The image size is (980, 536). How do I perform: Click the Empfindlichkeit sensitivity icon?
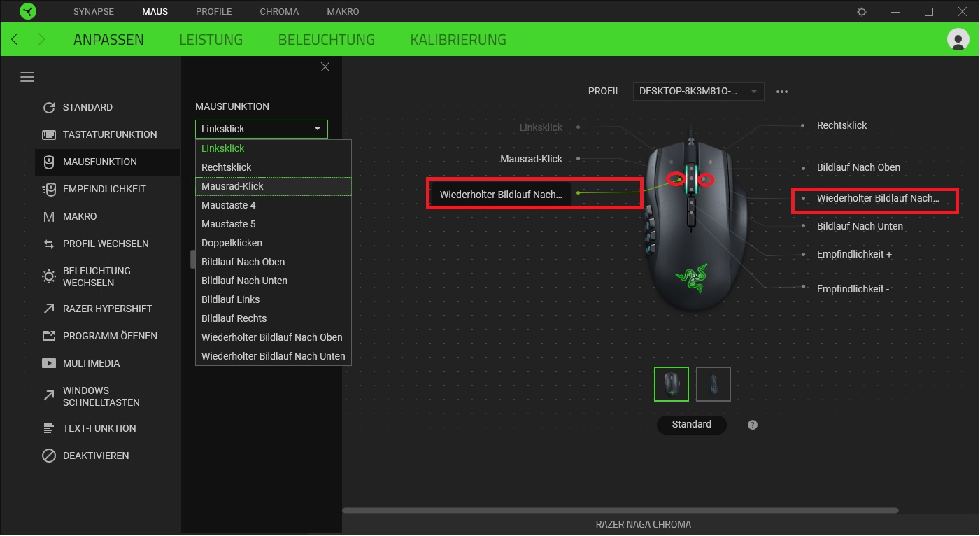coord(49,189)
